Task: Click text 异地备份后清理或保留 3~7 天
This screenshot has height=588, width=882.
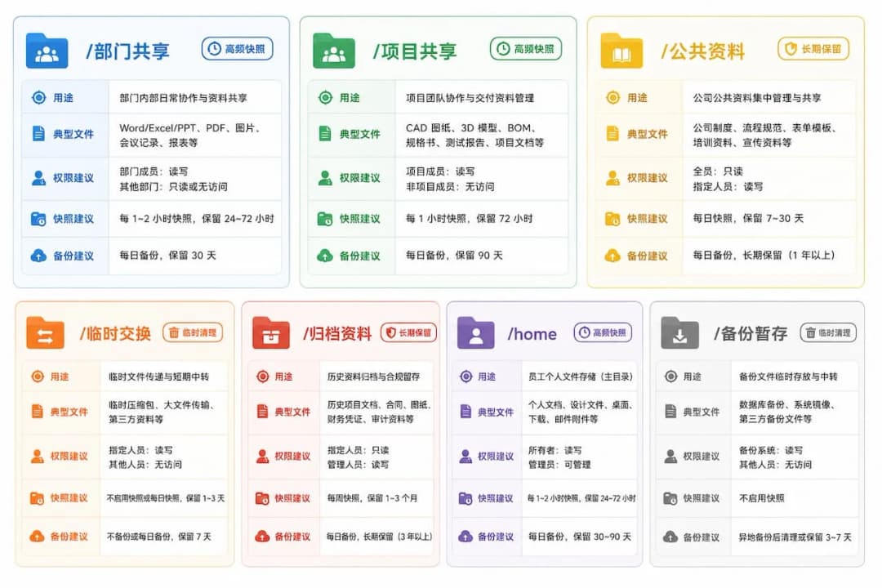Action: (795, 537)
